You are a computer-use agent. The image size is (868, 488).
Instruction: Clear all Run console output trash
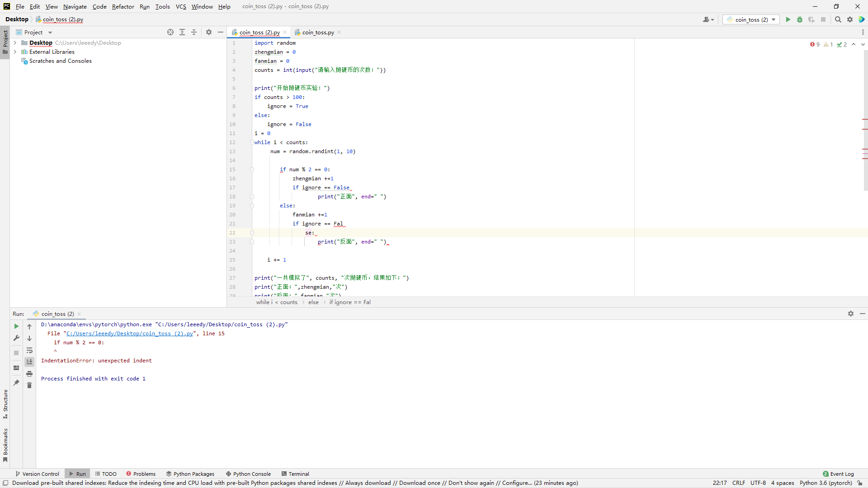[29, 385]
